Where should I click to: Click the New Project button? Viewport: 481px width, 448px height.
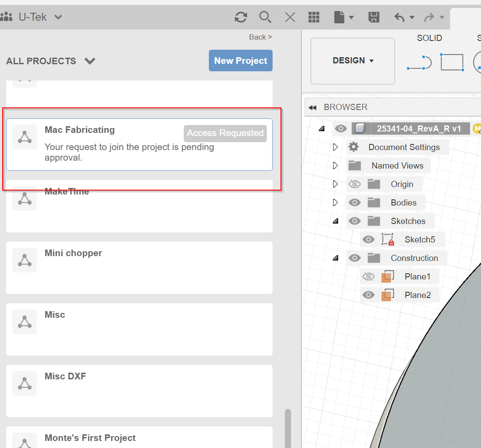[240, 60]
